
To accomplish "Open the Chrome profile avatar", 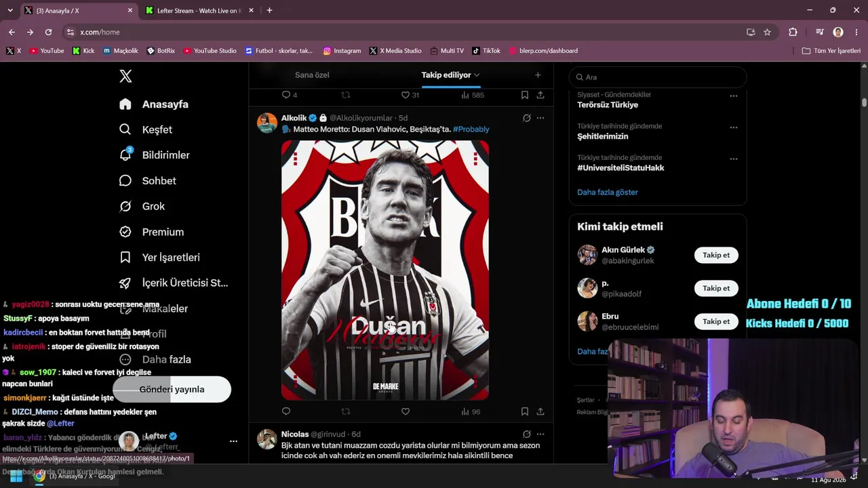I will click(838, 32).
